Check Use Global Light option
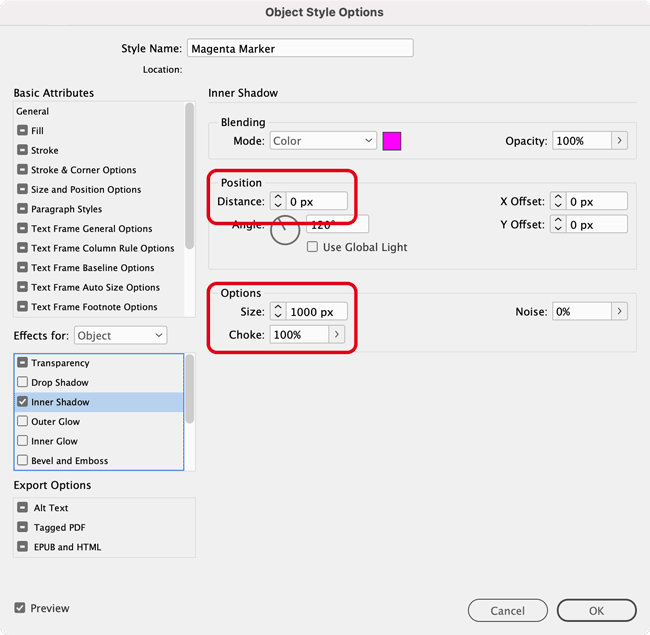 [312, 247]
